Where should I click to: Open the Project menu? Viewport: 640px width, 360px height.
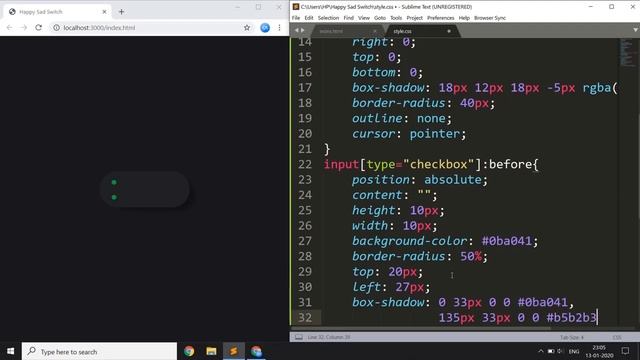point(414,18)
